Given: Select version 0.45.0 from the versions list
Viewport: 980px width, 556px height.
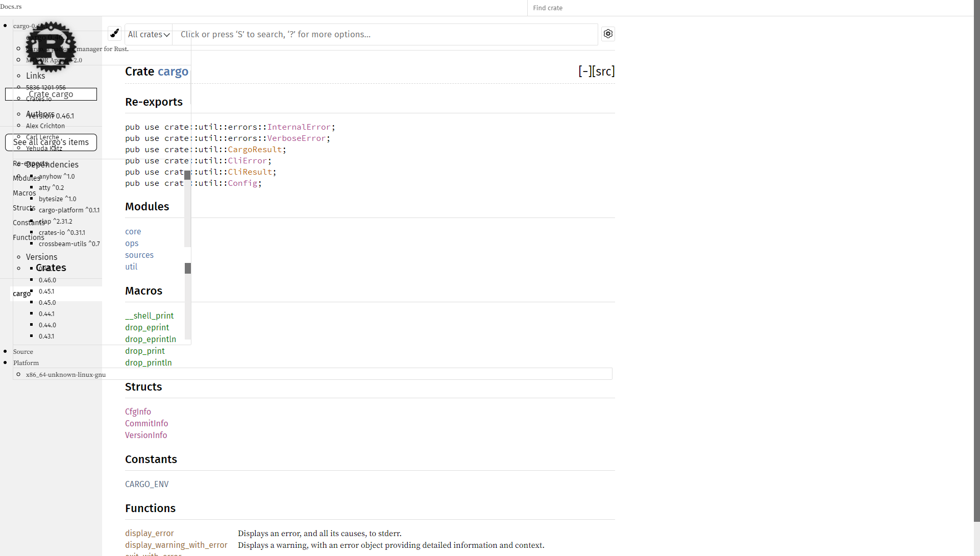Looking at the screenshot, I should pos(47,303).
